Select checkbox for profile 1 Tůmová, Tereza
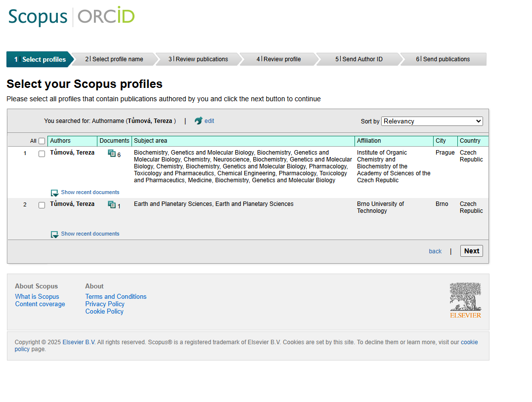This screenshot has height=402, width=532. tap(42, 154)
